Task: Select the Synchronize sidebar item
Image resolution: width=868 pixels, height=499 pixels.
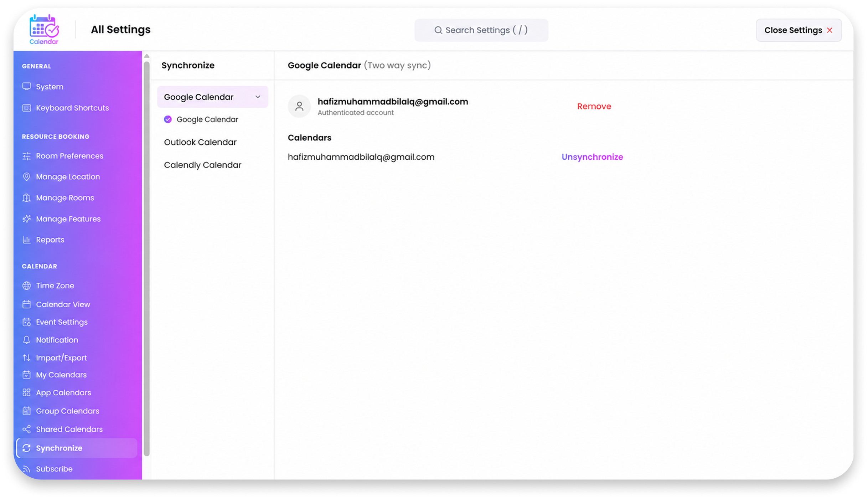Action: click(x=77, y=448)
